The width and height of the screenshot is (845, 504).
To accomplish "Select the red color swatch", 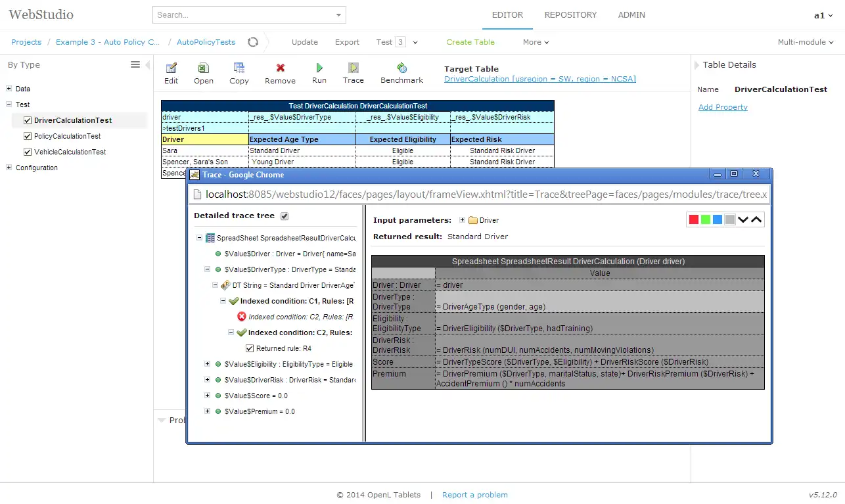I will click(693, 219).
